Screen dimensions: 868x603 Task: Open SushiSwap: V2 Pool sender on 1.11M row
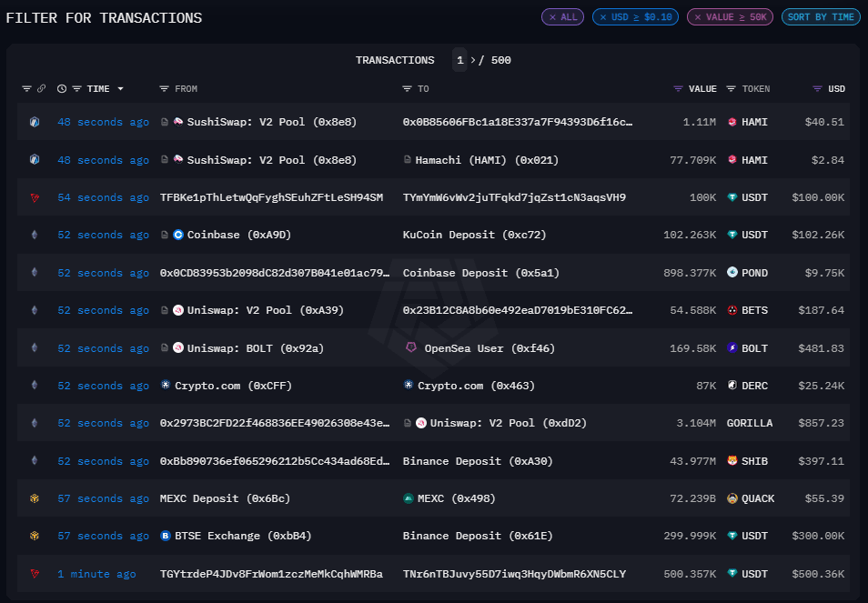point(272,122)
